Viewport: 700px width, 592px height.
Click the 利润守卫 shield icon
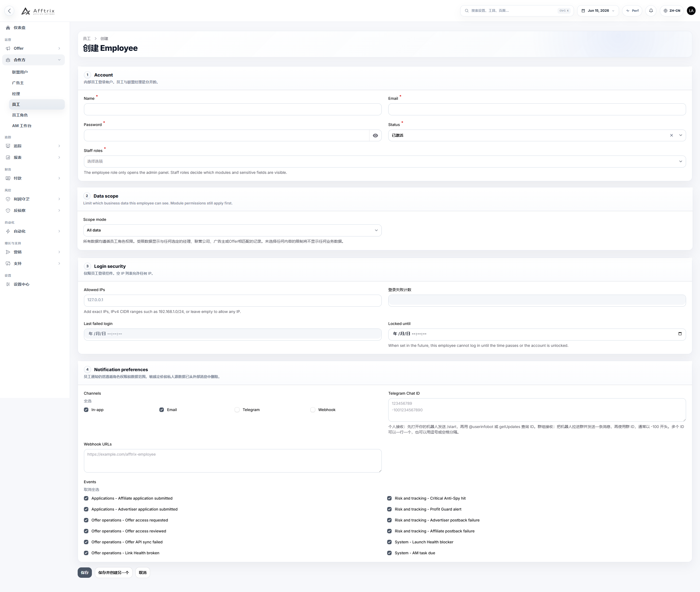click(8, 199)
